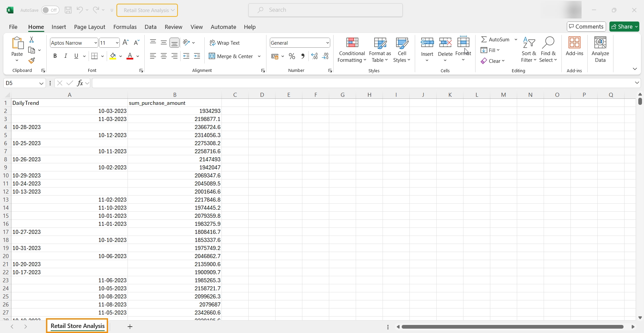Toggle Wrap Text for the cell

pos(225,43)
